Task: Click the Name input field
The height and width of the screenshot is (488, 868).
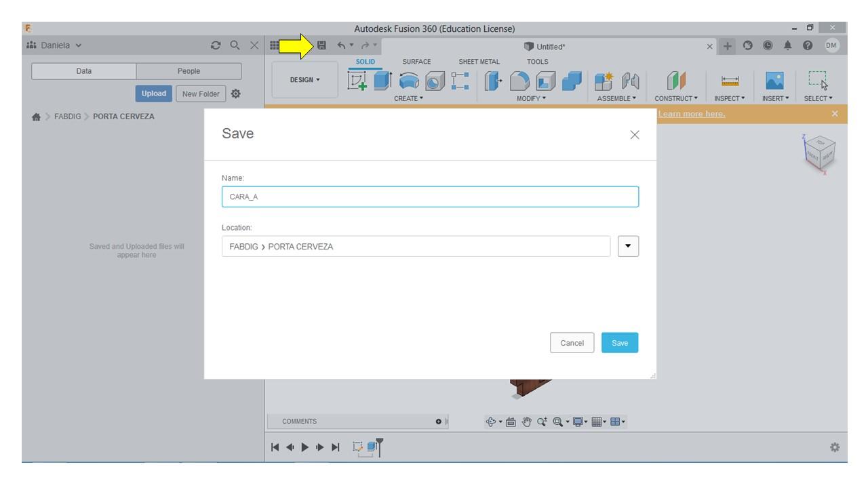Action: (430, 197)
